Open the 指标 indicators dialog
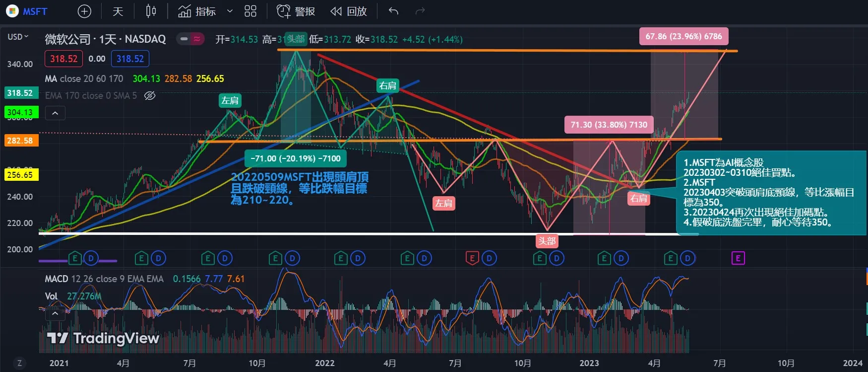This screenshot has height=372, width=868. tap(197, 11)
